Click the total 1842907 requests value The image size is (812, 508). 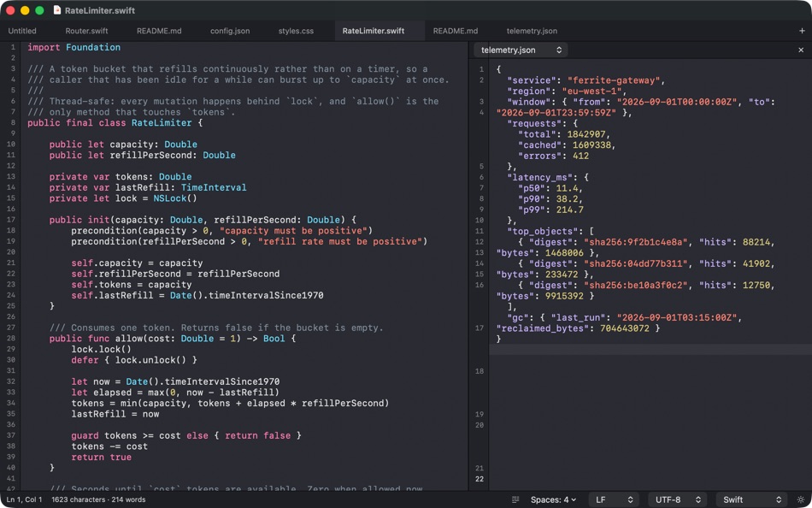[x=586, y=134]
